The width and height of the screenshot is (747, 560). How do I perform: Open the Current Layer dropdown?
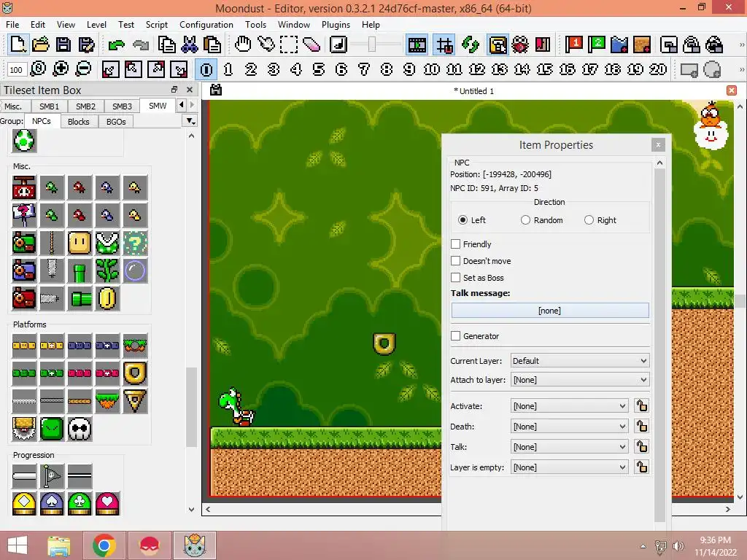(580, 361)
